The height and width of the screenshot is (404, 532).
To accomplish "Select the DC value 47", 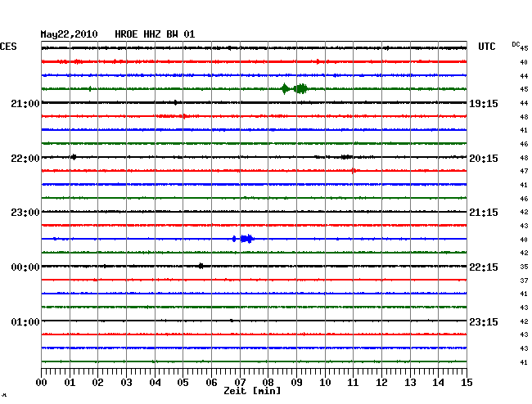I will tap(524, 171).
